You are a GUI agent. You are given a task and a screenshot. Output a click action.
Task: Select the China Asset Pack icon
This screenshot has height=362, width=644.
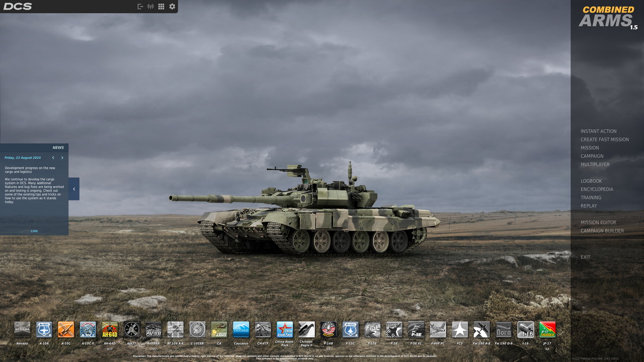coord(285,329)
